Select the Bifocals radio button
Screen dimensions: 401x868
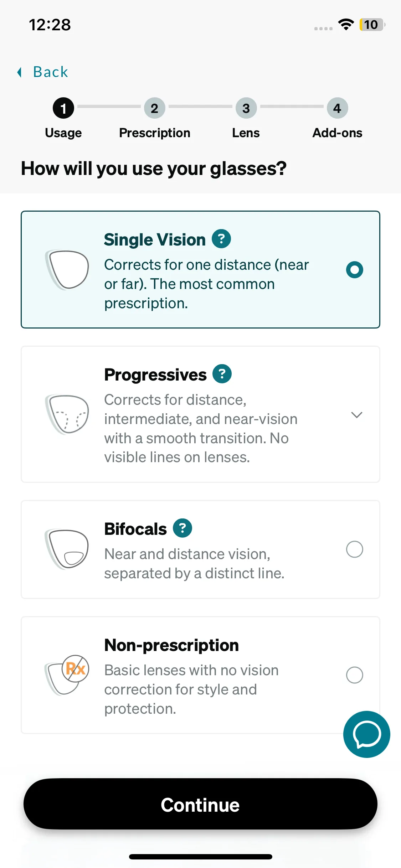tap(354, 549)
